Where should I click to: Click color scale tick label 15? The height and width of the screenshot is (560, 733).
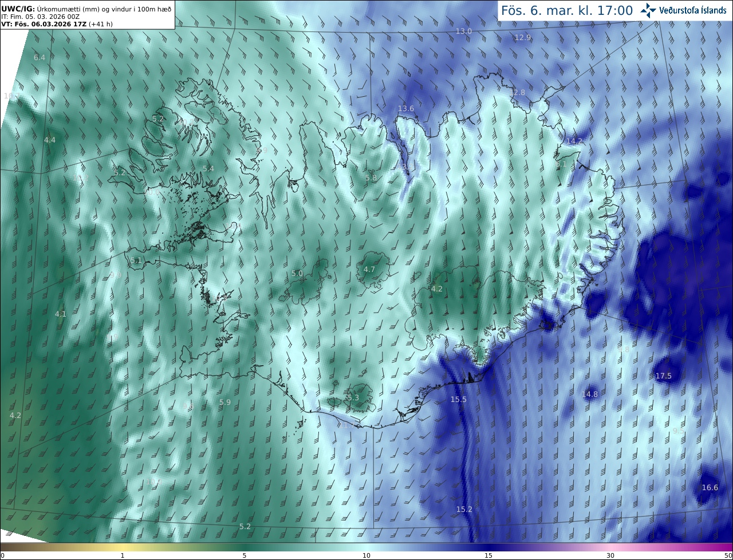pyautogui.click(x=488, y=555)
